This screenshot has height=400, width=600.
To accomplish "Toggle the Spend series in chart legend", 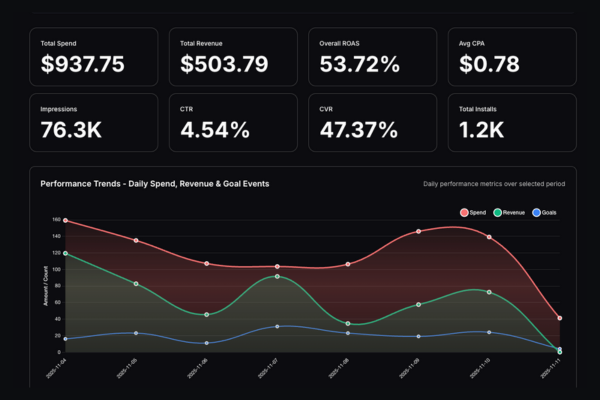I will tap(475, 213).
